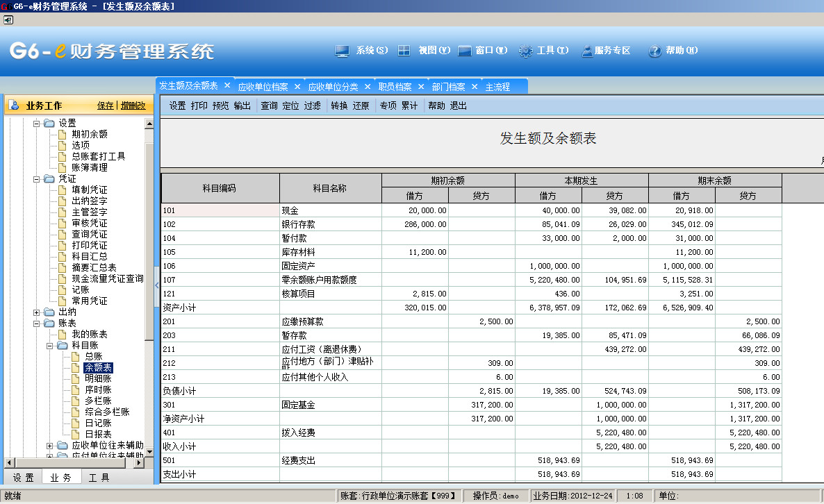Click the window icon beside 窗口(W)
This screenshot has height=504, width=824.
click(465, 51)
